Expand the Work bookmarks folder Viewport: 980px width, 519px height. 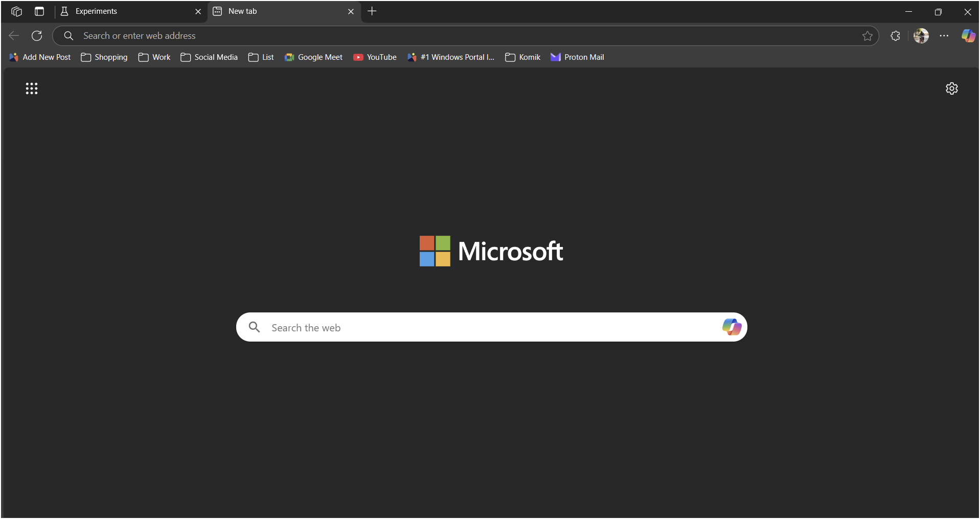point(154,57)
